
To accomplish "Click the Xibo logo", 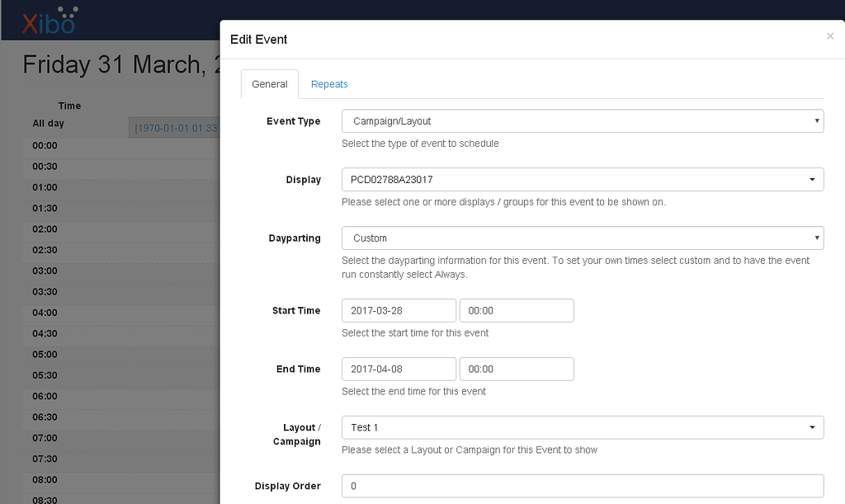I will point(45,20).
